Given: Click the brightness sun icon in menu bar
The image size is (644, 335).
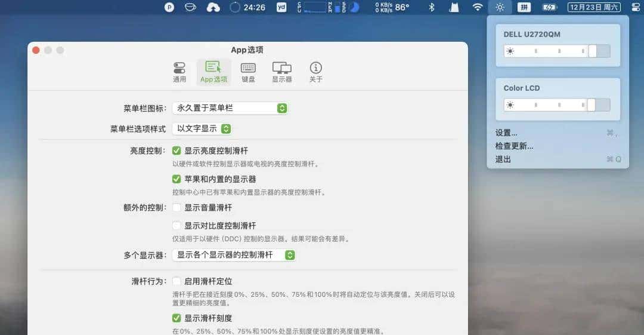Looking at the screenshot, I should [500, 7].
